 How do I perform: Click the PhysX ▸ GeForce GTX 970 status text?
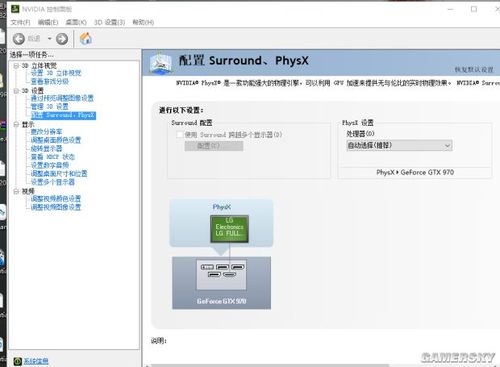[415, 172]
